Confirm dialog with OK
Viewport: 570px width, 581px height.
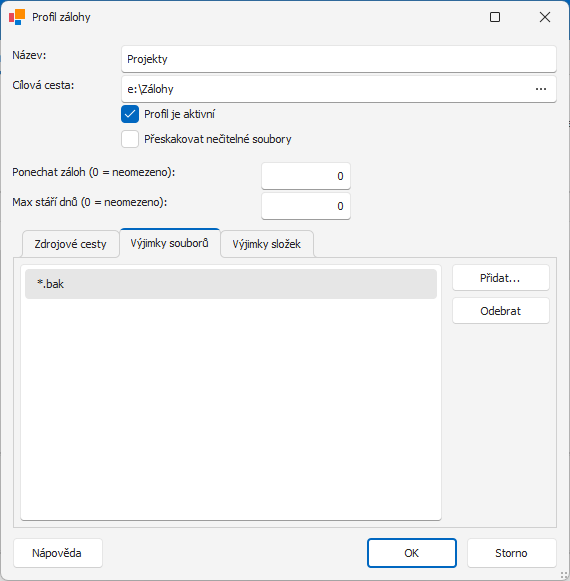(412, 553)
